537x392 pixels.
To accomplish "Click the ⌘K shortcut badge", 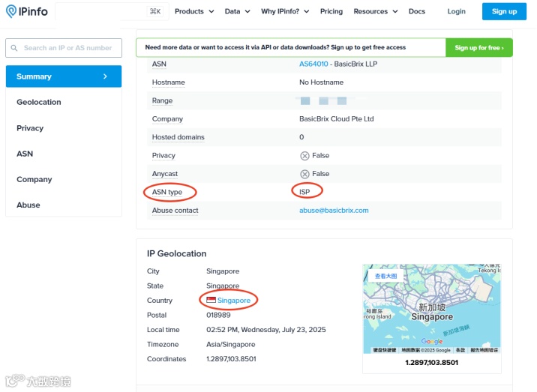I will [x=155, y=11].
